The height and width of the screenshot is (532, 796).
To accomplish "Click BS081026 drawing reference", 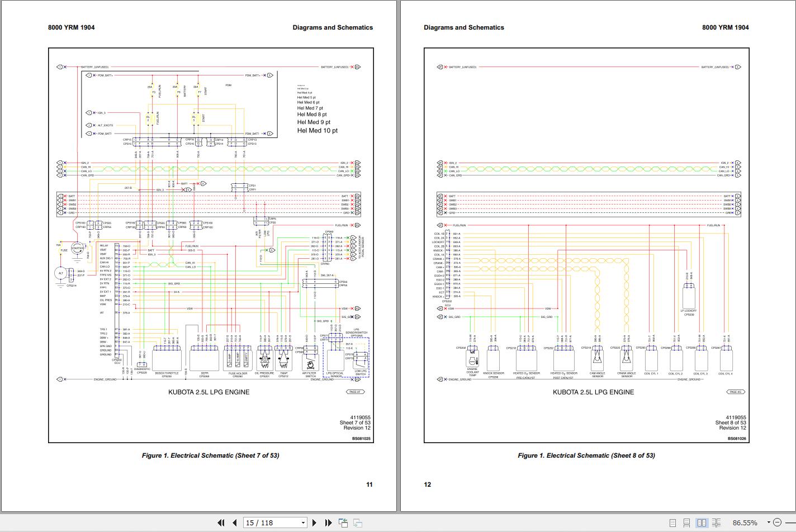I will (x=737, y=439).
